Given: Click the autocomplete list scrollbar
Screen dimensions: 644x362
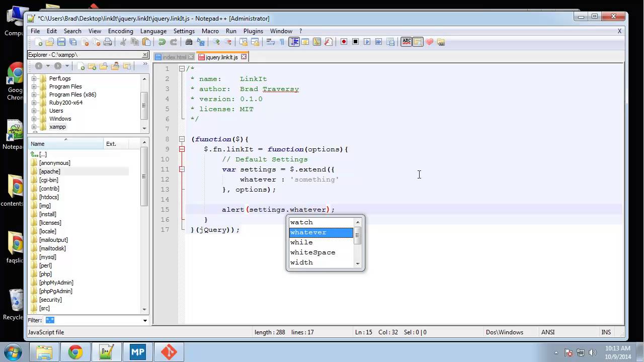Looking at the screenshot, I should [358, 242].
